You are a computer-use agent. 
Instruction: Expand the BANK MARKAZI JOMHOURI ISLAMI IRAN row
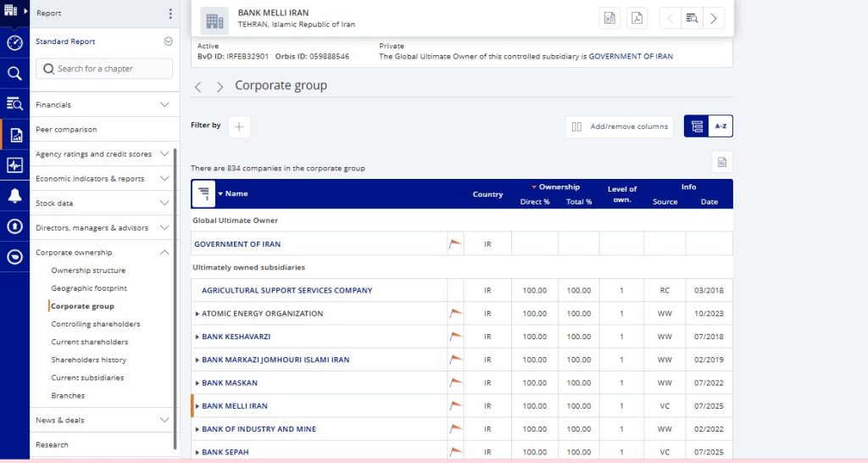(197, 360)
